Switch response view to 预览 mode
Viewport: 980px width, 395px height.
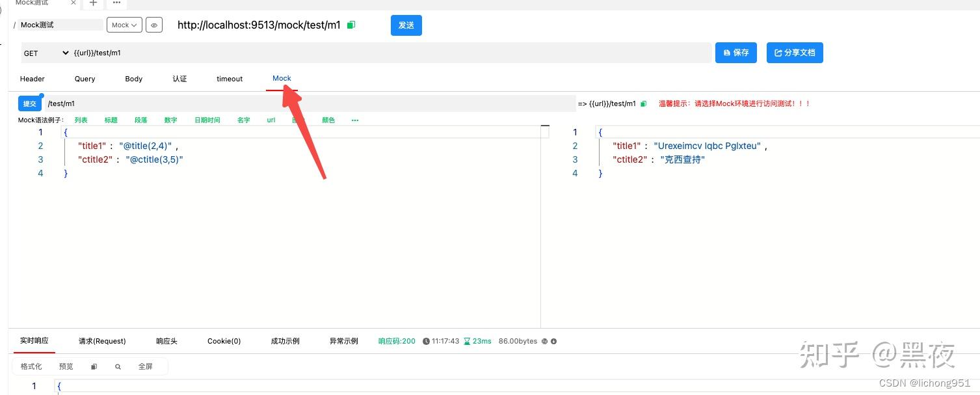click(66, 366)
